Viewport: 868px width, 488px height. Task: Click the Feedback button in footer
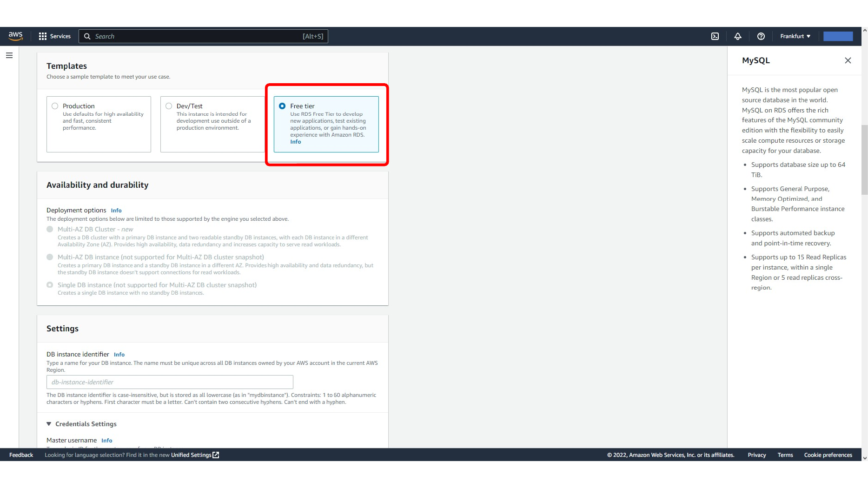pos(21,455)
